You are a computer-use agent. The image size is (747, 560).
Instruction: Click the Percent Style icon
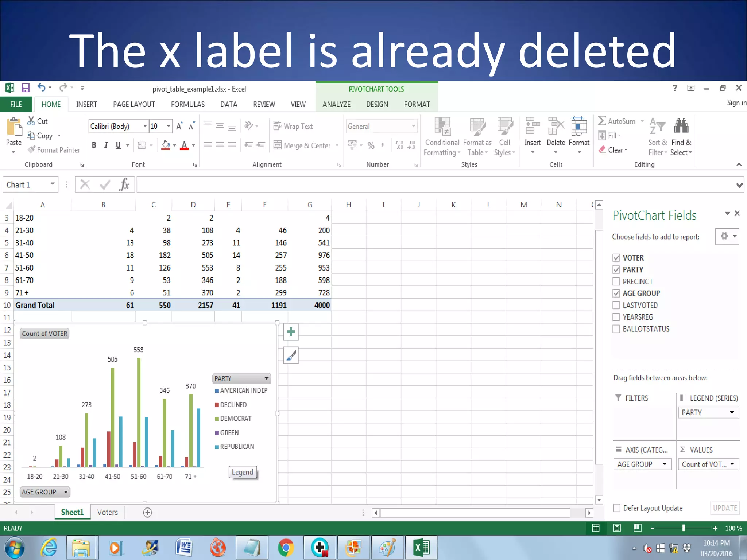(x=371, y=145)
